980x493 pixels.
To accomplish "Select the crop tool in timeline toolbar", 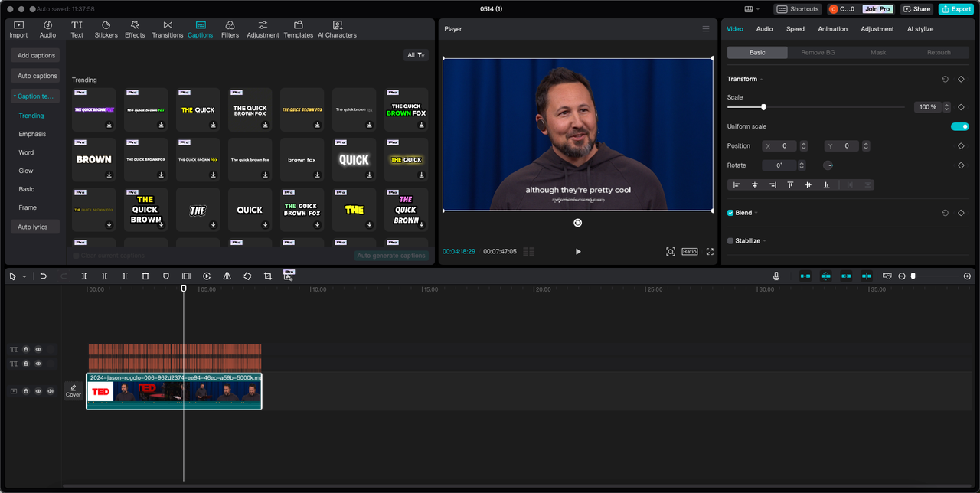I will [268, 276].
